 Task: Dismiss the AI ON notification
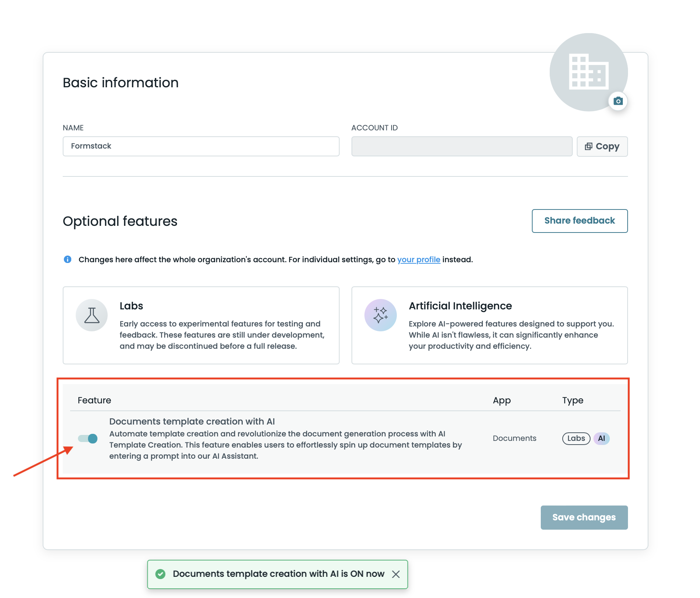coord(396,574)
